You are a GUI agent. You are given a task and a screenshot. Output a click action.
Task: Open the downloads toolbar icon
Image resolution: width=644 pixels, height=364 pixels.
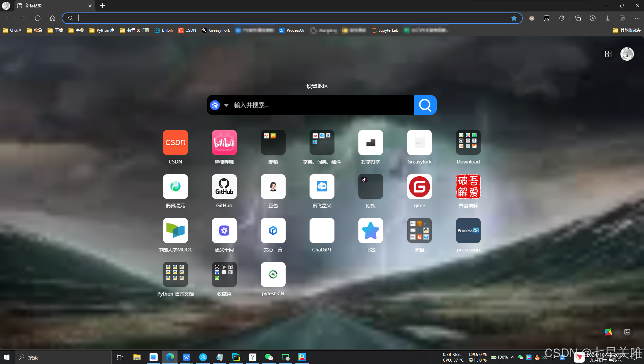coord(608,18)
